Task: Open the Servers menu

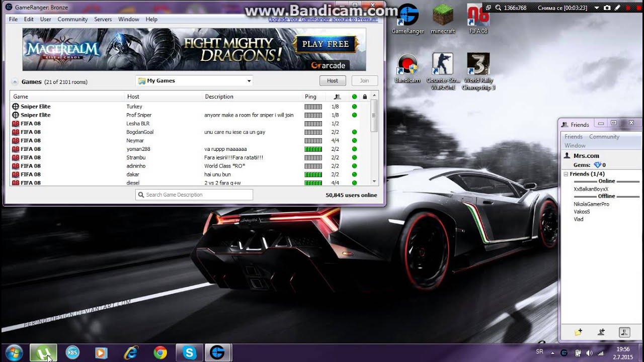Action: point(103,19)
